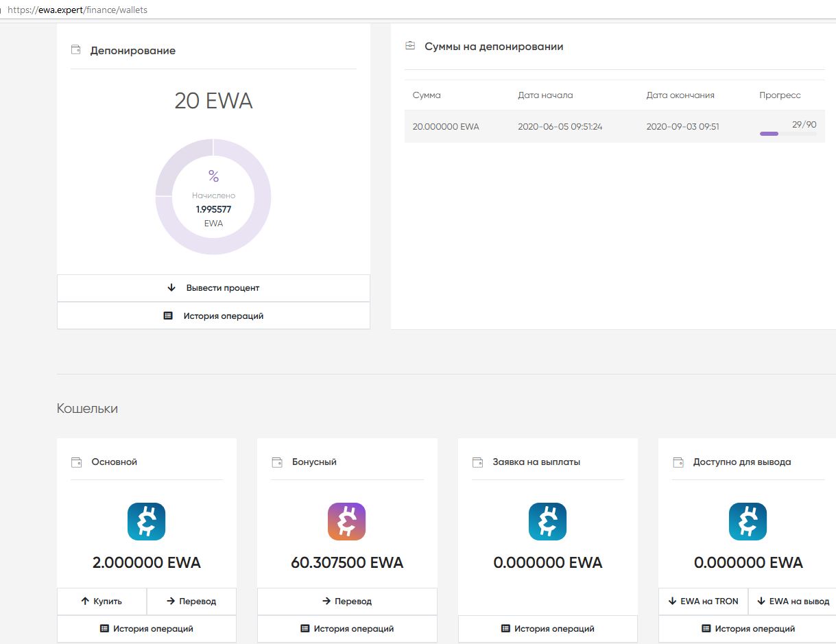Screen dimensions: 836x644
Task: Open История операций in Бонусный wallet
Action: point(347,629)
